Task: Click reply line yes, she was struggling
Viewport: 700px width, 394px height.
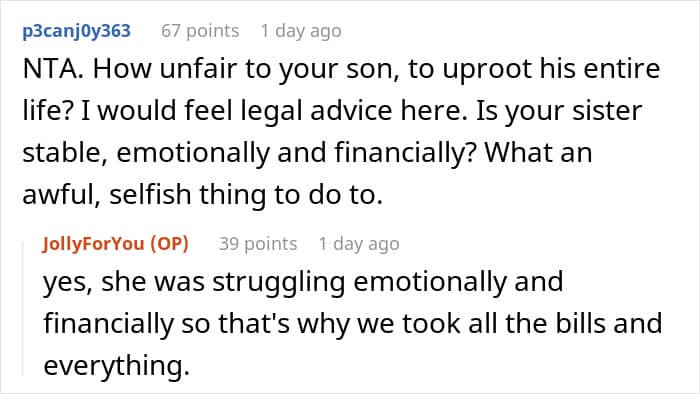Action: tap(303, 283)
